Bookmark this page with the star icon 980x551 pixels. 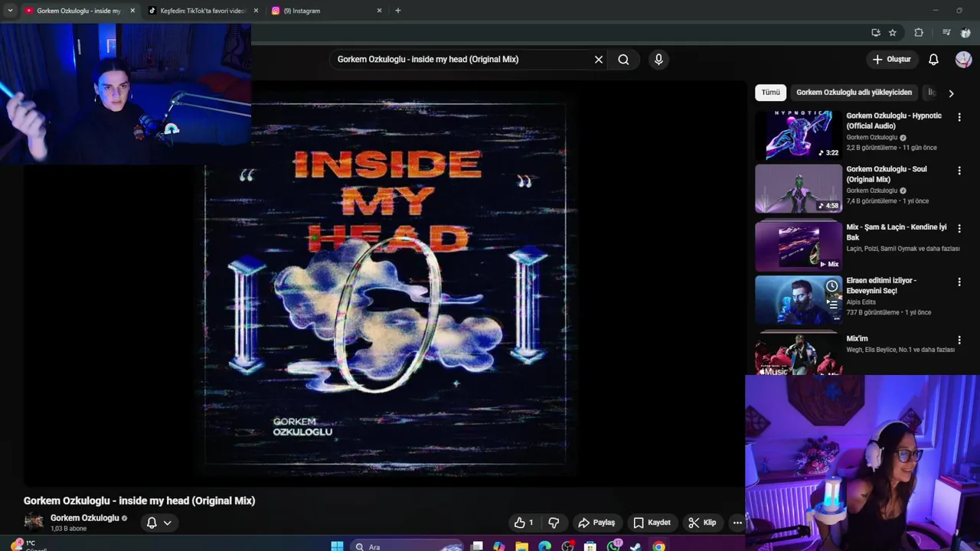point(893,33)
